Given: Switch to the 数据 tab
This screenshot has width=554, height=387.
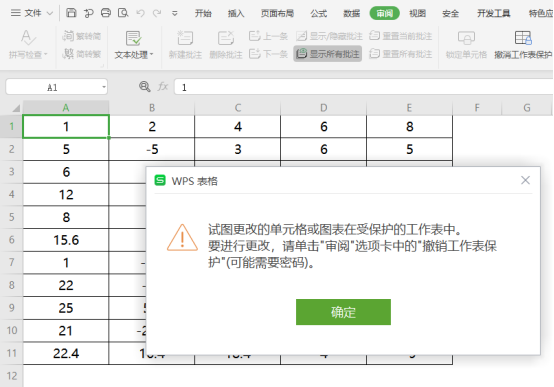Looking at the screenshot, I should tap(352, 13).
